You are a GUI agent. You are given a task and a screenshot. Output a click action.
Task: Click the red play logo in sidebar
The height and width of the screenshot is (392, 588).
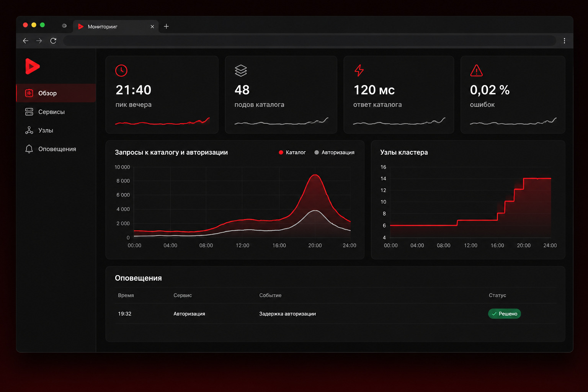point(32,66)
